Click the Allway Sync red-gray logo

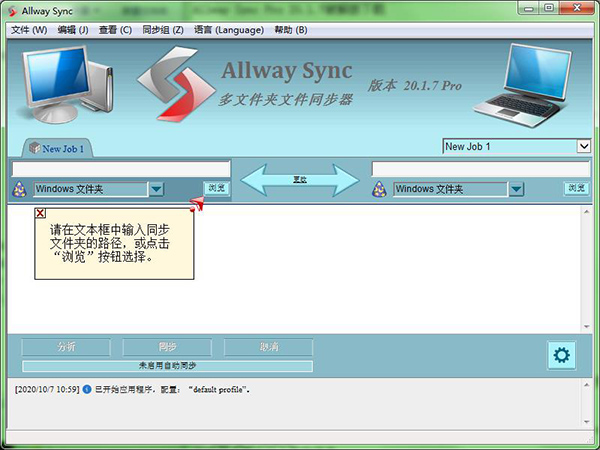[176, 84]
